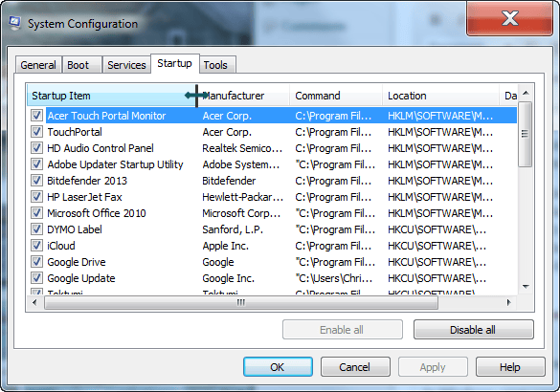Screen dimensions: 560x392
Task: Click the System Configuration title bar icon
Action: (14, 24)
